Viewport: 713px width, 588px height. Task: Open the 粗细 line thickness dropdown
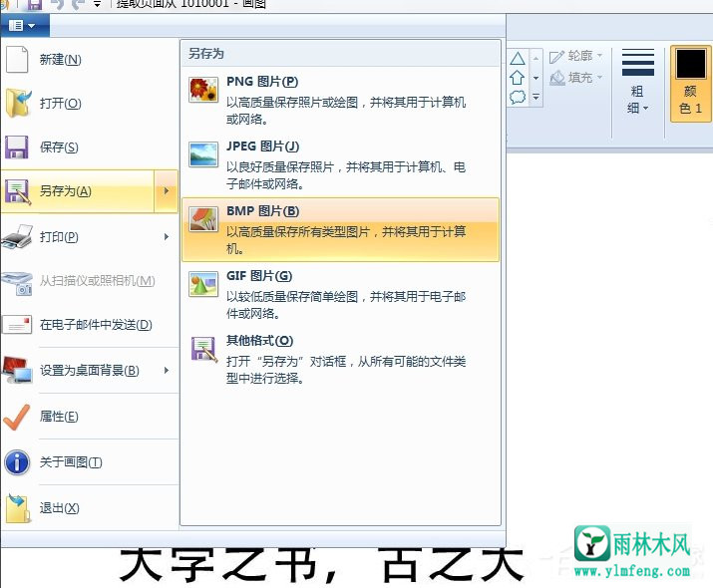click(x=638, y=82)
